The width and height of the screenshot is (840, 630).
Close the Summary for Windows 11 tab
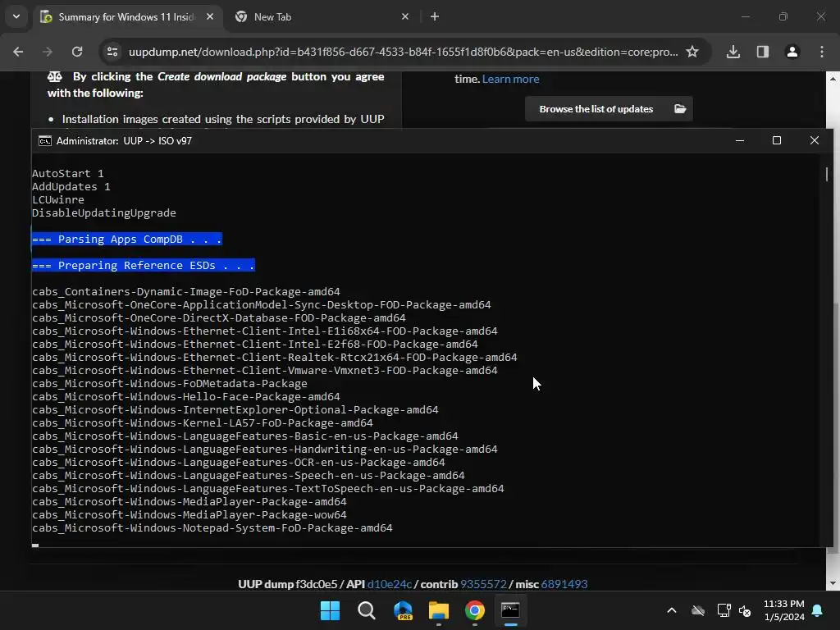tap(210, 16)
